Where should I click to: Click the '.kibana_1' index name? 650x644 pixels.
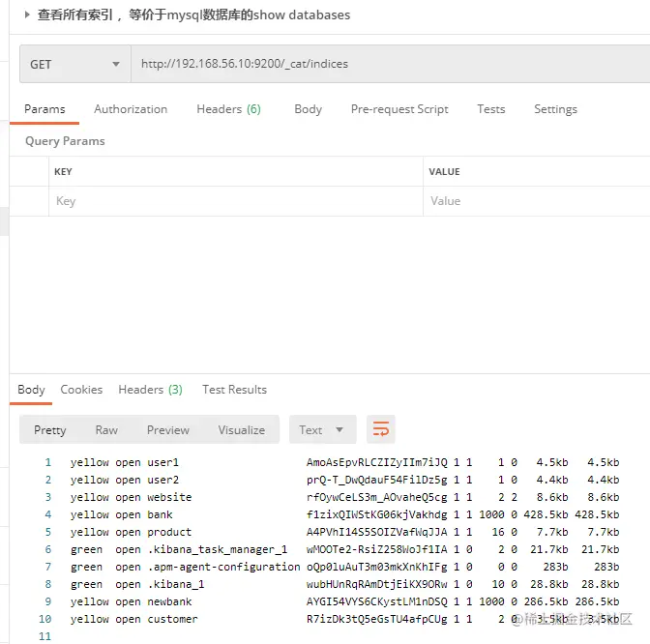(x=176, y=584)
